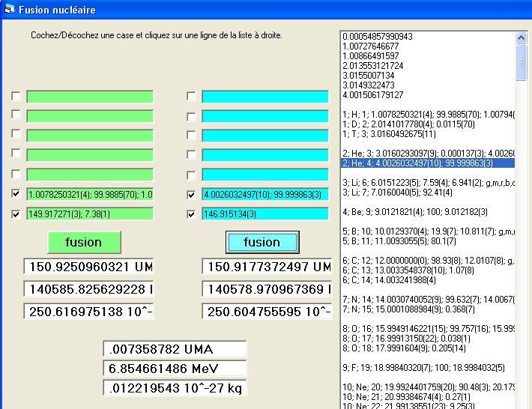Viewport: 532px width, 409px height.
Task: Click the cyan field containing 146.915134(3)
Action: [265, 214]
